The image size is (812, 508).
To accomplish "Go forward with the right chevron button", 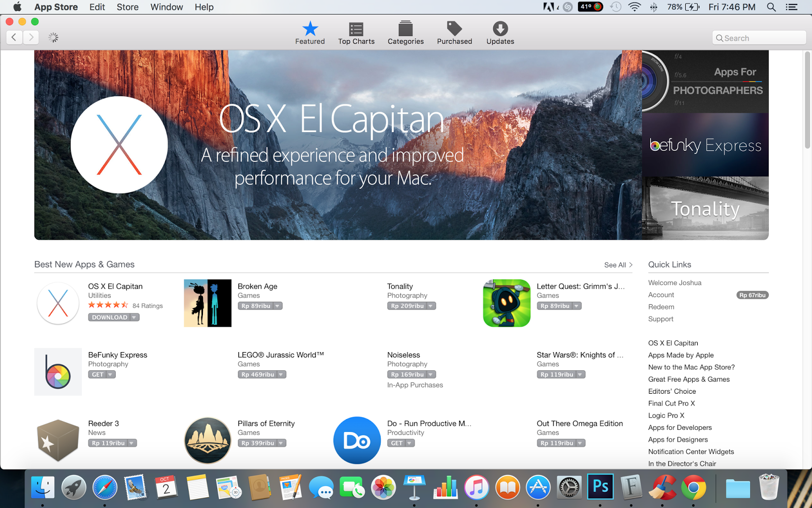I will tap(31, 37).
